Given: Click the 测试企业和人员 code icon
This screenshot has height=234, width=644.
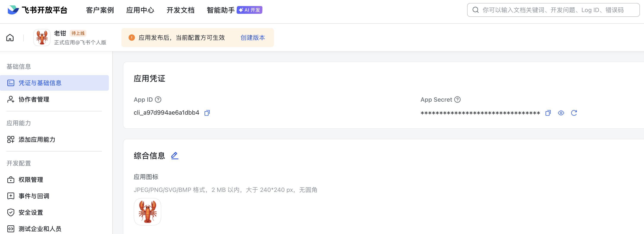Looking at the screenshot, I should pos(11,229).
